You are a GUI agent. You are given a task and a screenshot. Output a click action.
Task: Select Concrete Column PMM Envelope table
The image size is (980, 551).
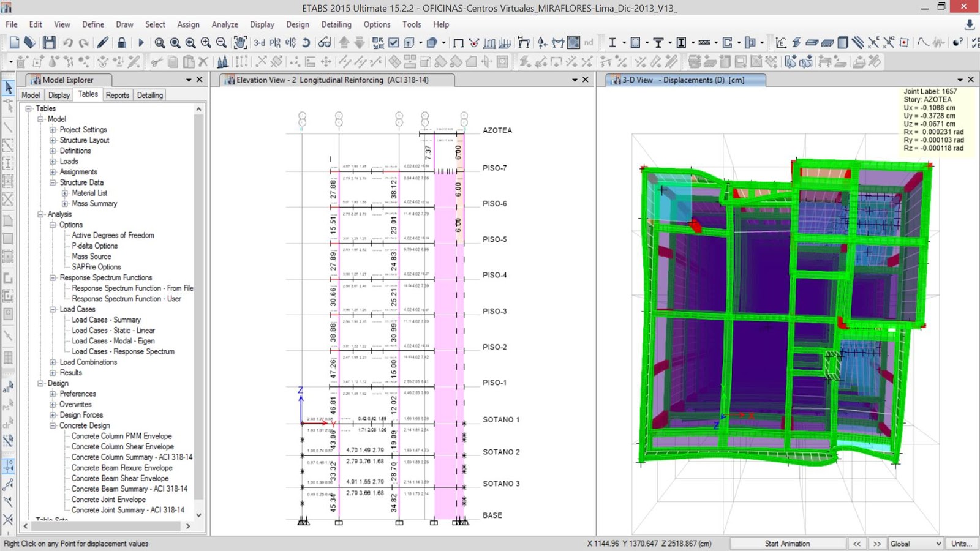click(121, 436)
